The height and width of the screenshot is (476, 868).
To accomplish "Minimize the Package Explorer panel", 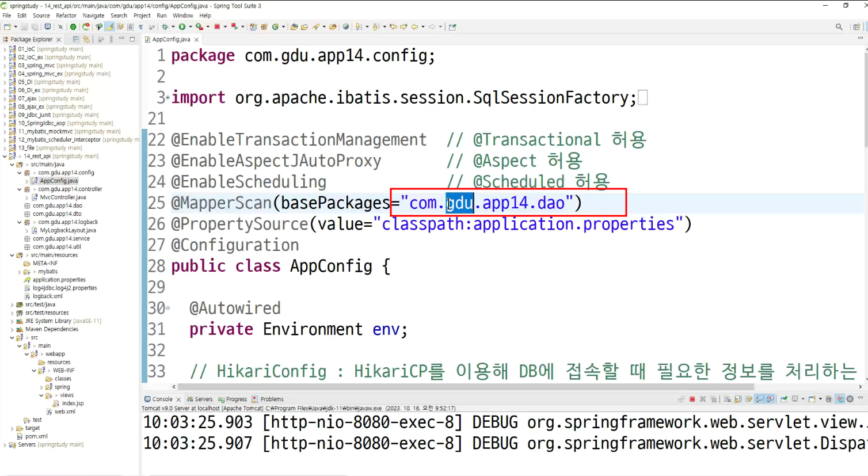I will point(121,39).
